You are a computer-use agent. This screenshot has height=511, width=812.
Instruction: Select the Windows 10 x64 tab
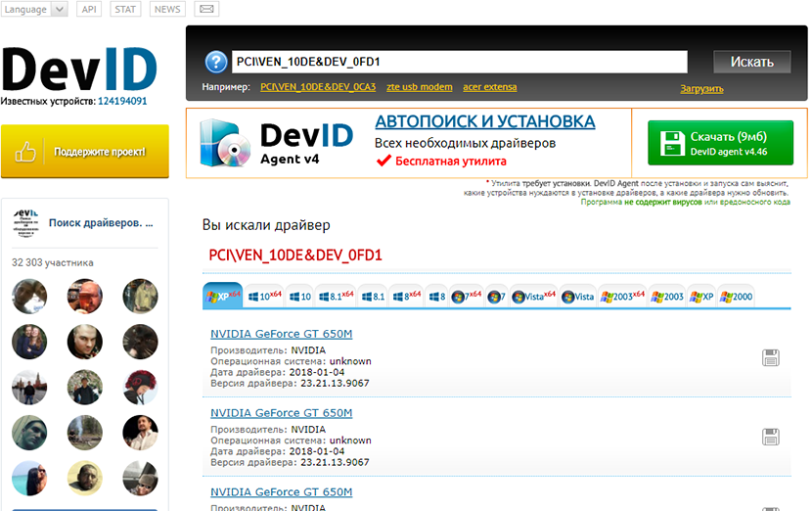point(264,297)
